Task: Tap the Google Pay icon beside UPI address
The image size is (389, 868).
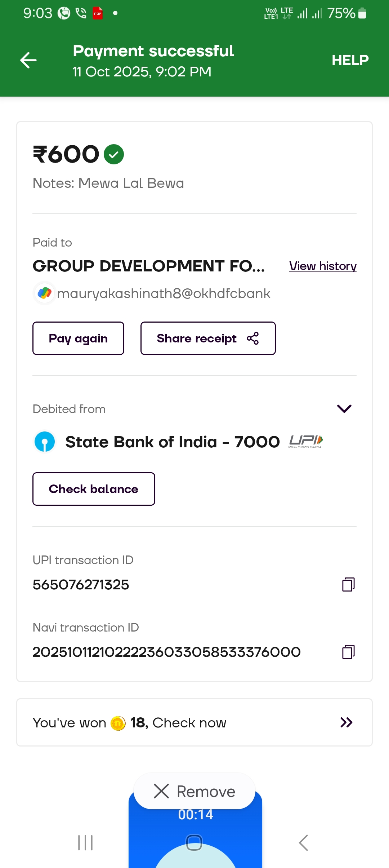Action: point(45,293)
